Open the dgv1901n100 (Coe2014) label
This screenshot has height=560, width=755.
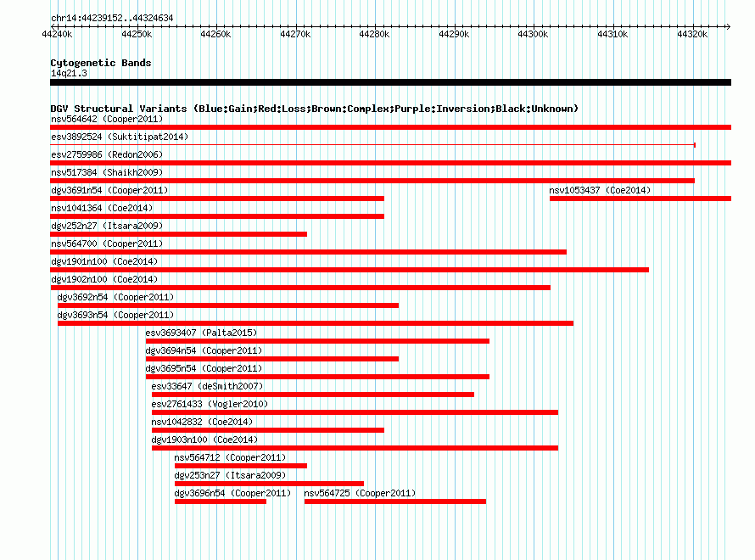click(104, 261)
